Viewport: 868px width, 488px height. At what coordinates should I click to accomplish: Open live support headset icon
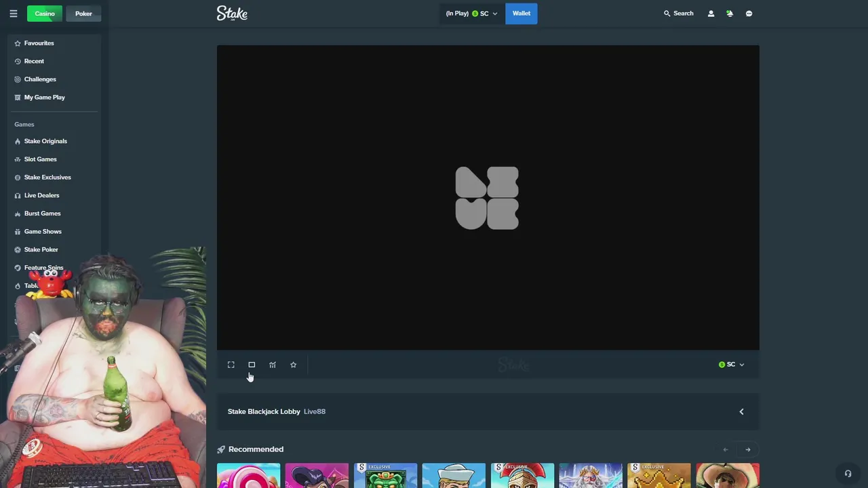coord(848,474)
